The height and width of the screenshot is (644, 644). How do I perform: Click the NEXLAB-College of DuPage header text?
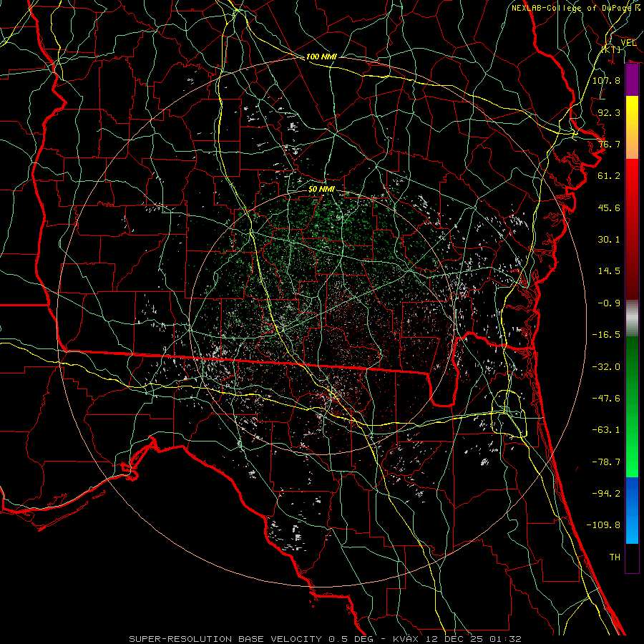(x=575, y=8)
